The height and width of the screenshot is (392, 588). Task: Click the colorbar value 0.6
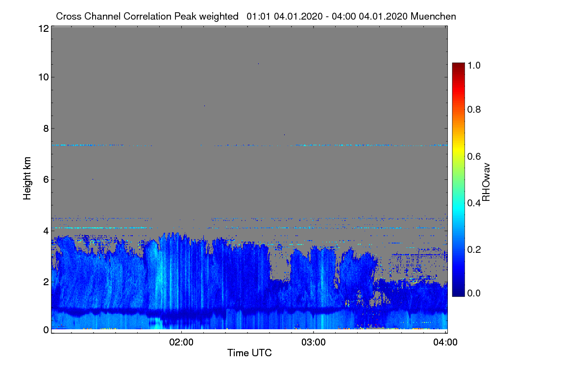click(475, 156)
